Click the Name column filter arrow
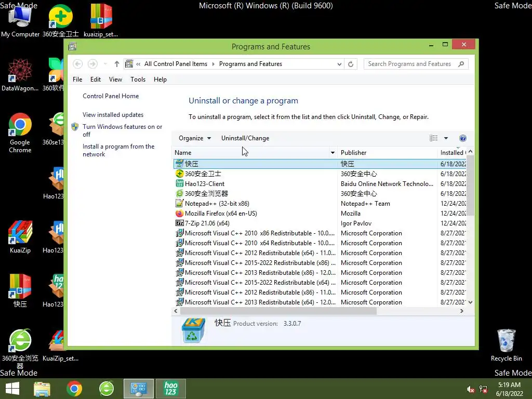This screenshot has height=399, width=532. [332, 153]
